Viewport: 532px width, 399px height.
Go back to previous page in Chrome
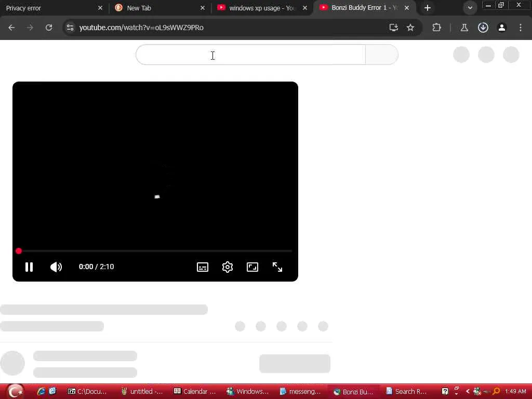(11, 28)
